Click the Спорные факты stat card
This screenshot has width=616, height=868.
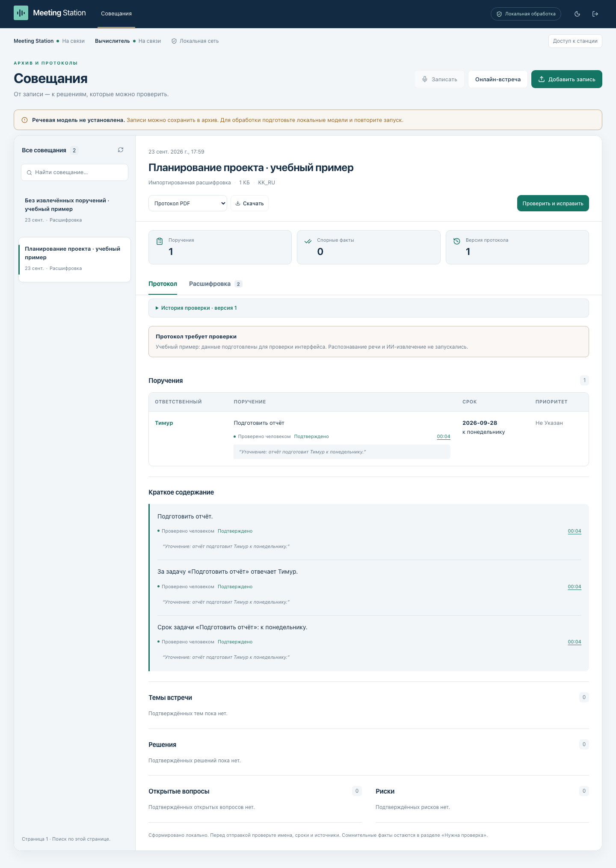[x=369, y=247]
